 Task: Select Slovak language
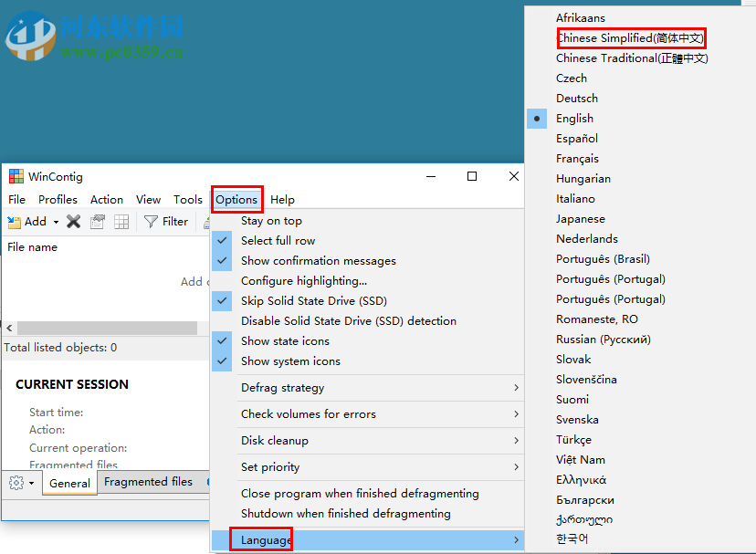click(573, 360)
